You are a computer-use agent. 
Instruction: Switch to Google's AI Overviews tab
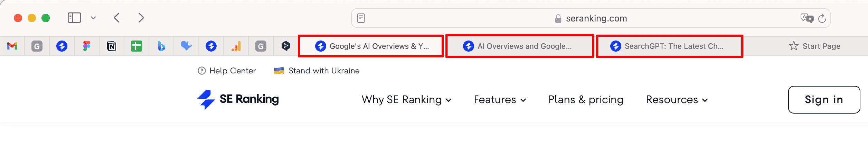coord(371,46)
